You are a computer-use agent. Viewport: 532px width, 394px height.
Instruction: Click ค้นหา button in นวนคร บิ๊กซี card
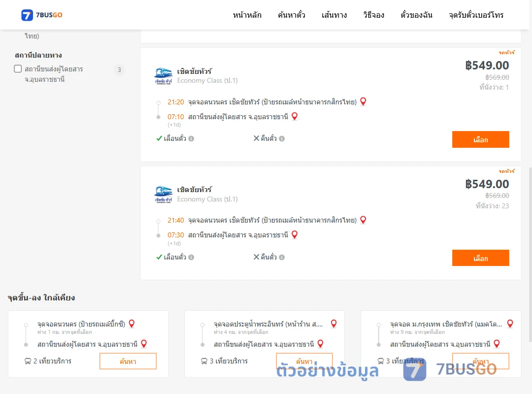128,361
